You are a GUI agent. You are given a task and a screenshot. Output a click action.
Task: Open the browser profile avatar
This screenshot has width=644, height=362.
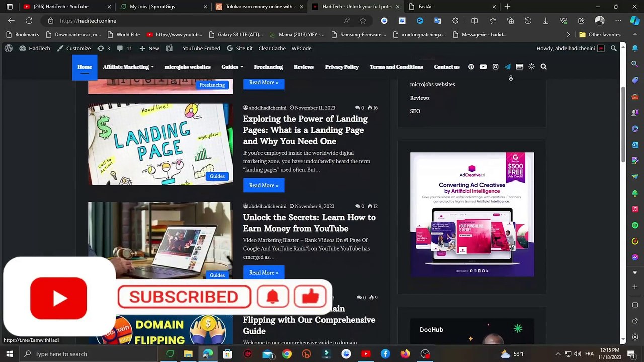(599, 21)
